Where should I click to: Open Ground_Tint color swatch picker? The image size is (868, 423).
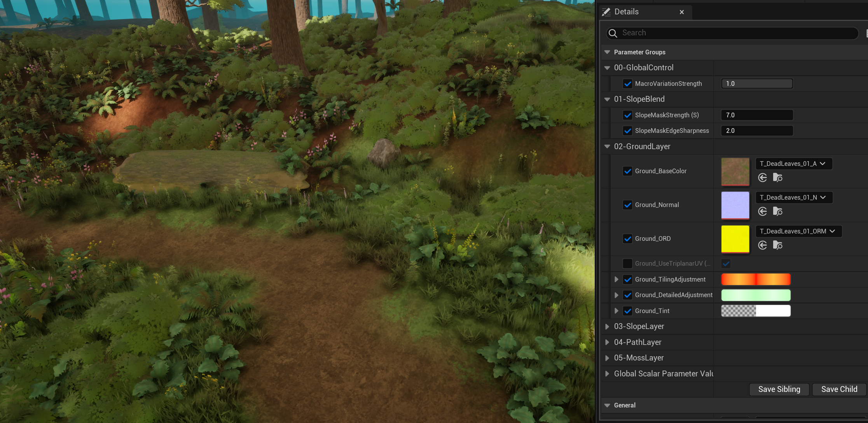coord(756,311)
